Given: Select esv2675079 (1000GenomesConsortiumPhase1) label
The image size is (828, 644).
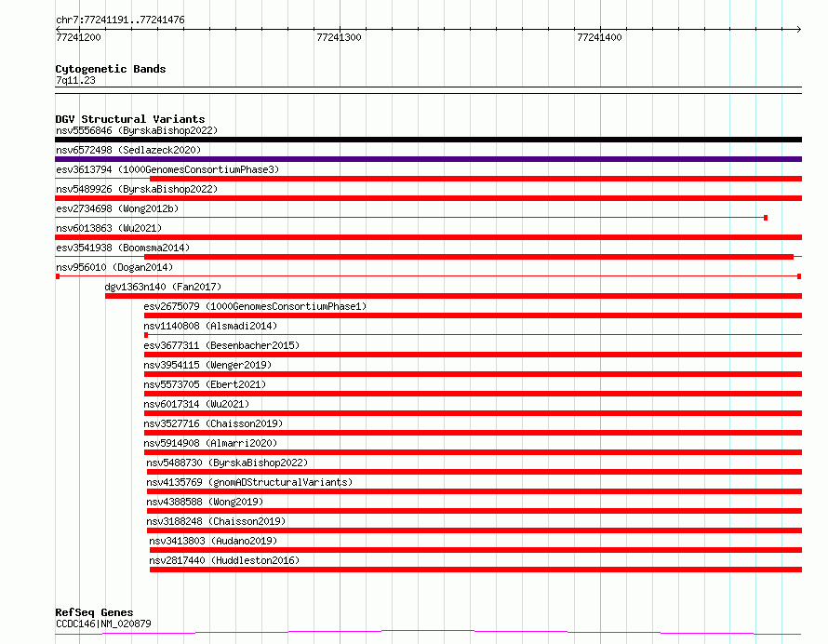Looking at the screenshot, I should [255, 306].
